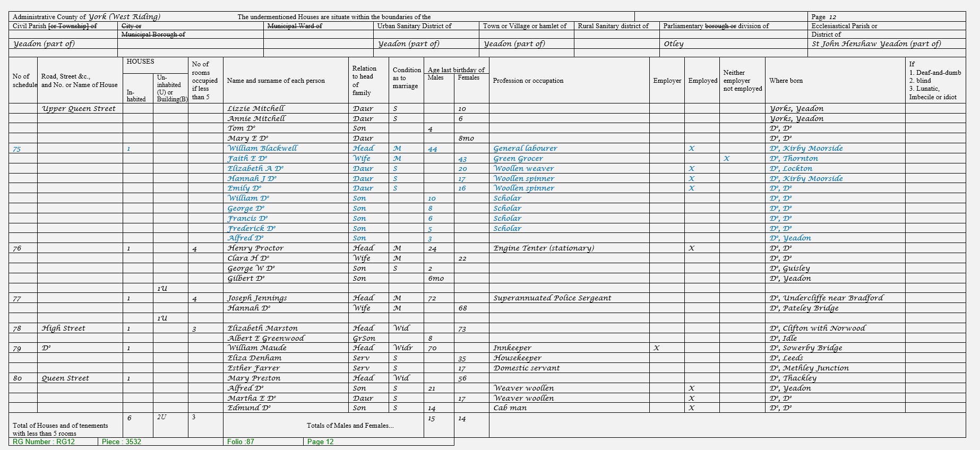Select the name William Blackwell
Image resolution: width=980 pixels, height=450 pixels.
coord(262,149)
